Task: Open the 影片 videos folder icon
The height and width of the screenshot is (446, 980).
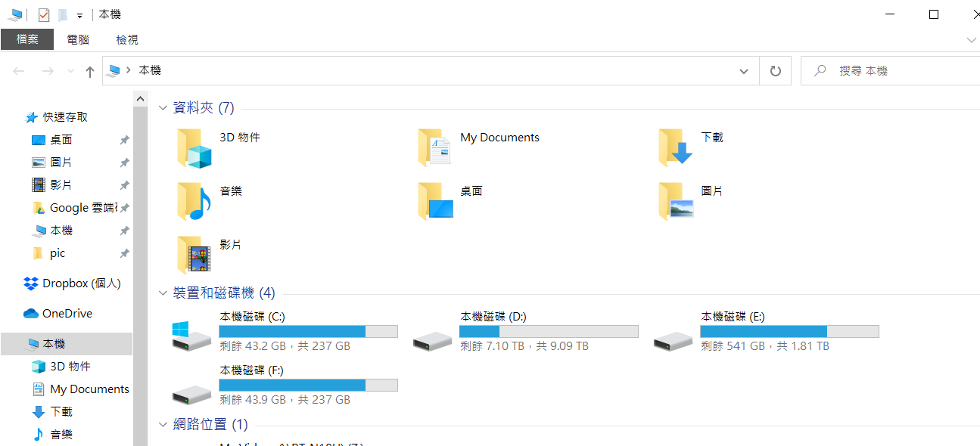Action: 194,255
